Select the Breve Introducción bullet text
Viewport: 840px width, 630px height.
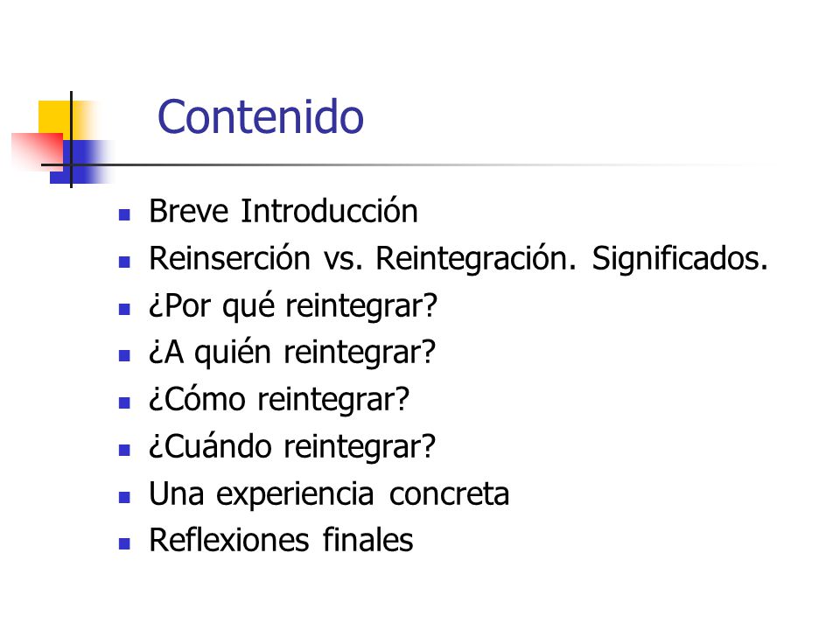tap(283, 211)
